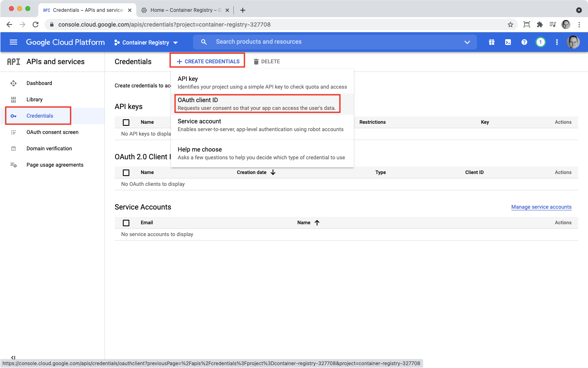Image resolution: width=588 pixels, height=368 pixels.
Task: Open a new browser tab
Action: coord(243,10)
